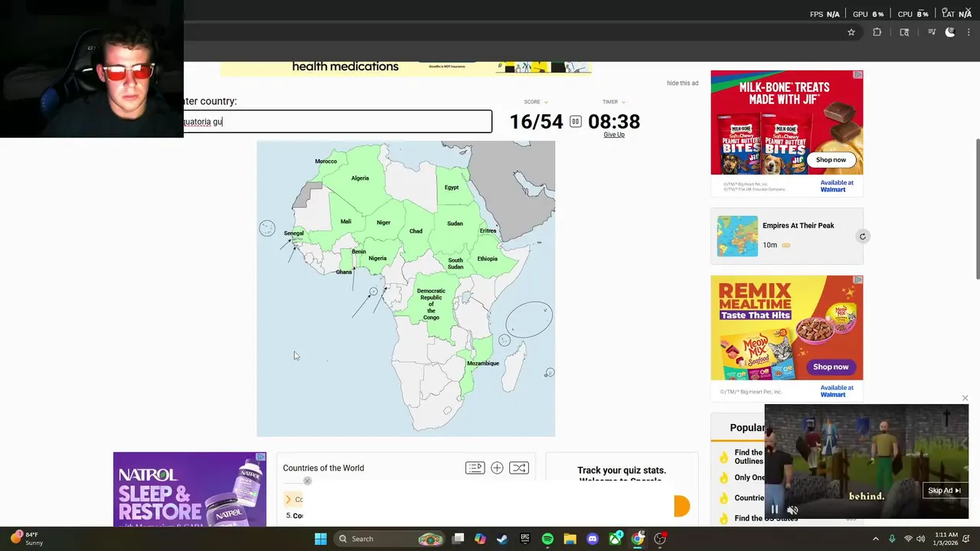This screenshot has height=551, width=980.
Task: Expand the orange chevron row under Countries of the World
Action: click(x=294, y=499)
